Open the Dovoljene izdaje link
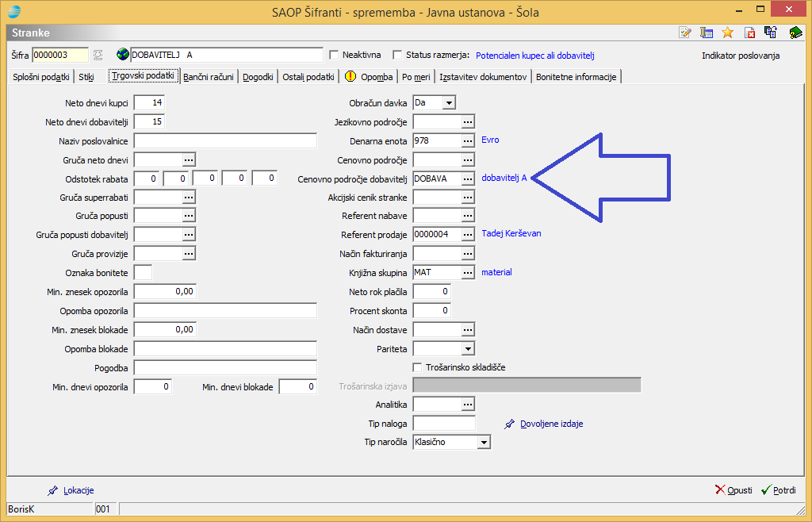This screenshot has height=522, width=812. click(552, 424)
